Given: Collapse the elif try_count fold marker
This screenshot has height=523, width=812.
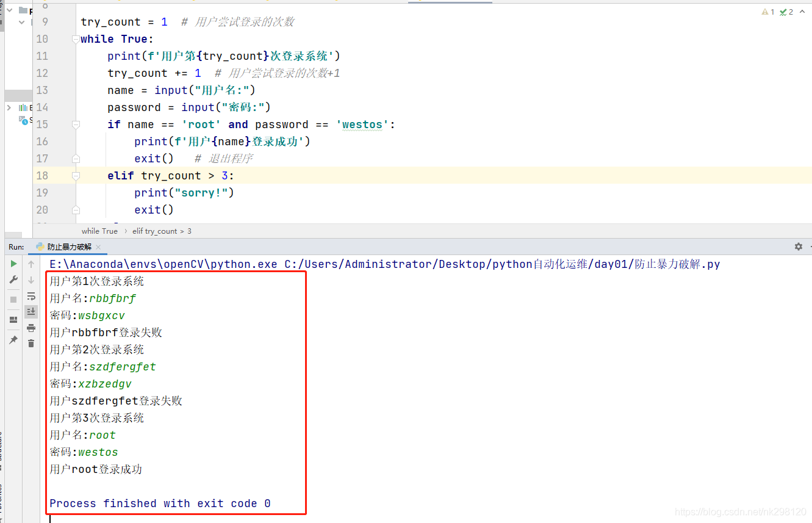Looking at the screenshot, I should click(x=76, y=176).
